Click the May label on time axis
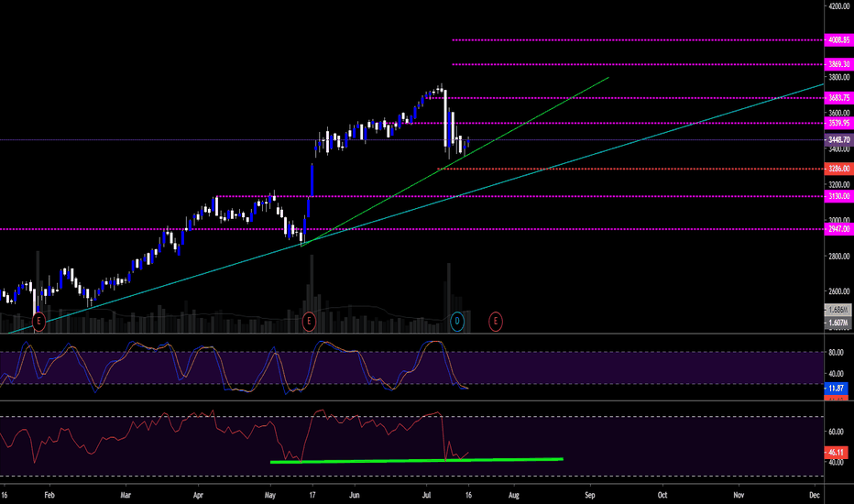854x504 pixels. [x=270, y=495]
